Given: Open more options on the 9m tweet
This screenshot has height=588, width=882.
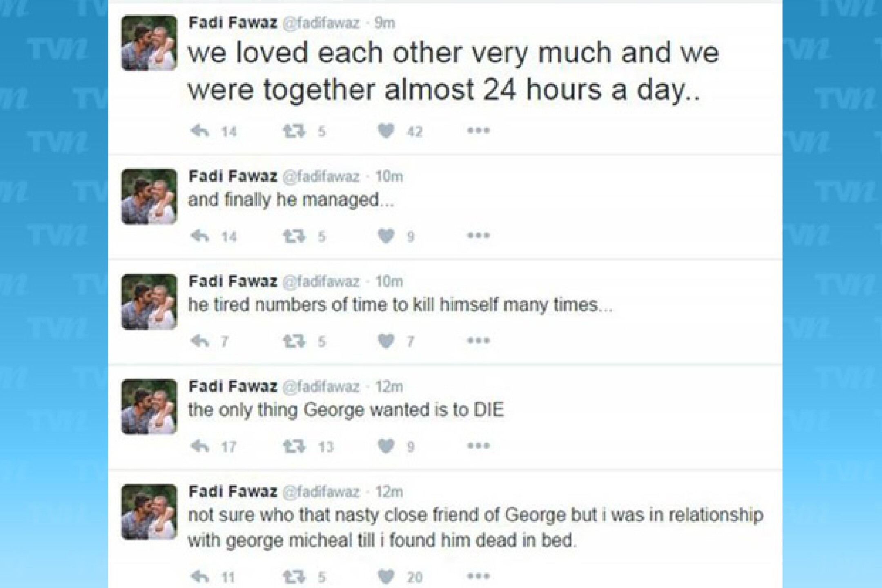Looking at the screenshot, I should point(478,131).
